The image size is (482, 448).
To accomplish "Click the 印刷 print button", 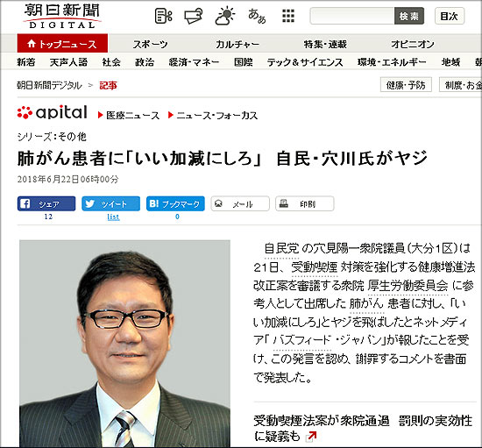I will (x=305, y=203).
